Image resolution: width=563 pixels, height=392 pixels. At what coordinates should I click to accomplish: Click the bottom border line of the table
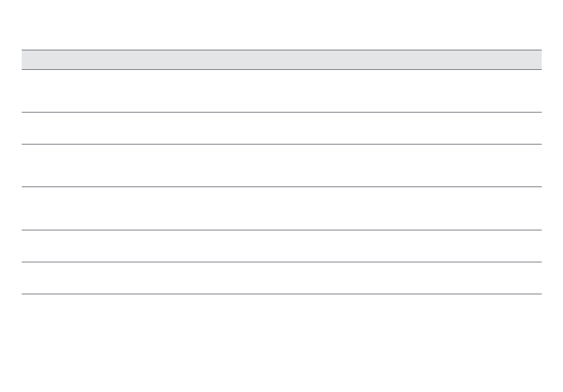coord(281,294)
